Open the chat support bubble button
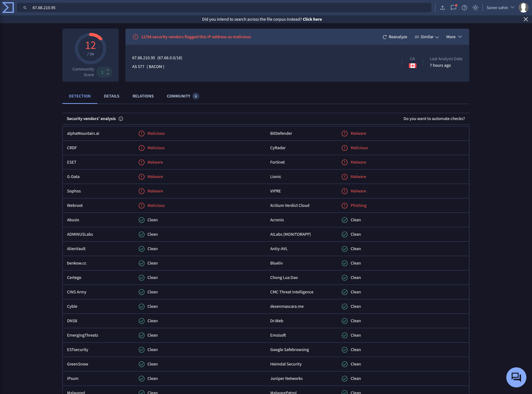The image size is (532, 394). 516,377
